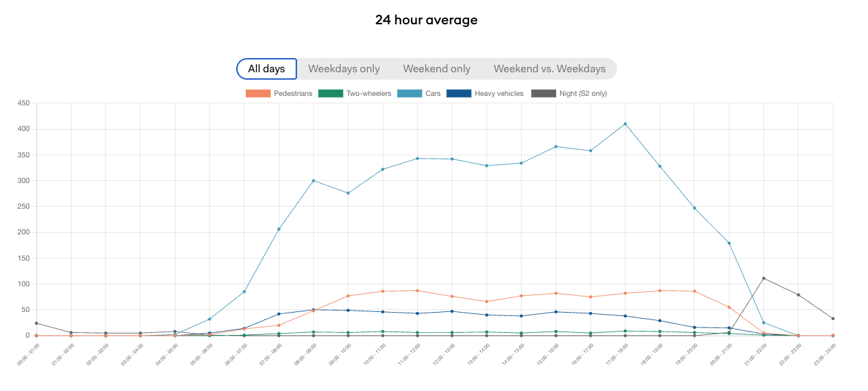
Task: Click the Cars peak point at 17:00 - 18:00
Action: 625,124
